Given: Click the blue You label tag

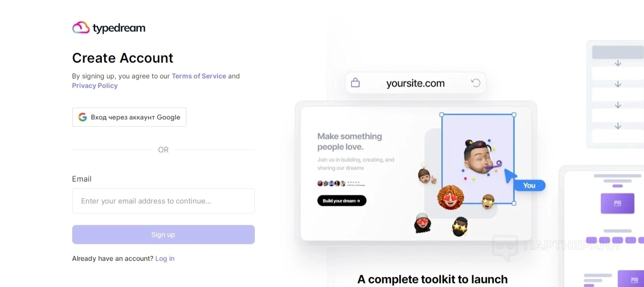Looking at the screenshot, I should 529,185.
